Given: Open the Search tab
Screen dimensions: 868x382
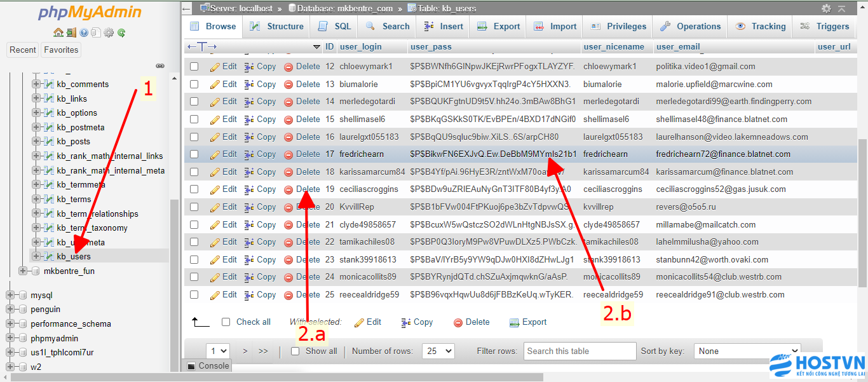Looking at the screenshot, I should tap(387, 27).
